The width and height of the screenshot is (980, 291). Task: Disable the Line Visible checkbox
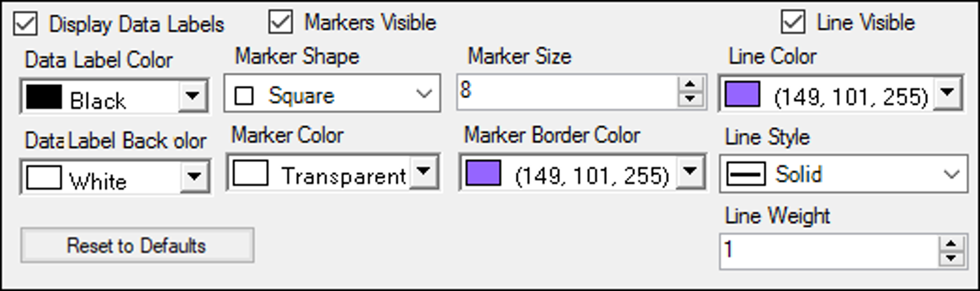[x=793, y=22]
